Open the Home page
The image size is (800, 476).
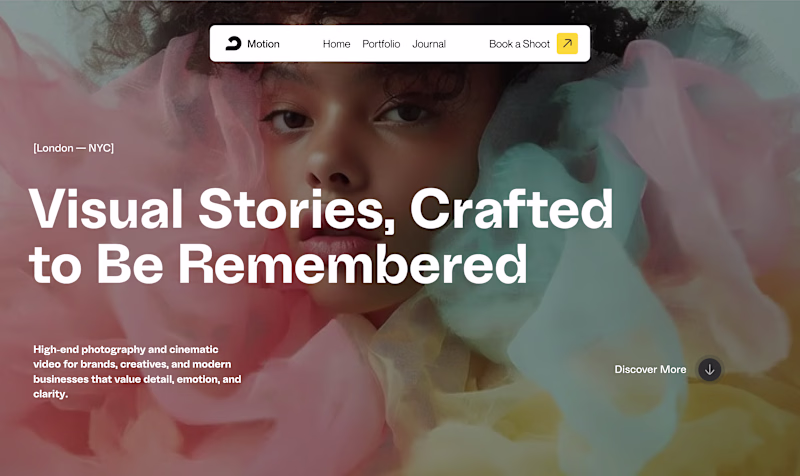tap(336, 44)
